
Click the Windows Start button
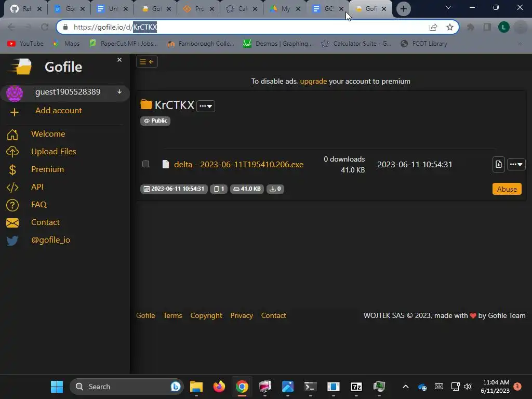(x=57, y=387)
